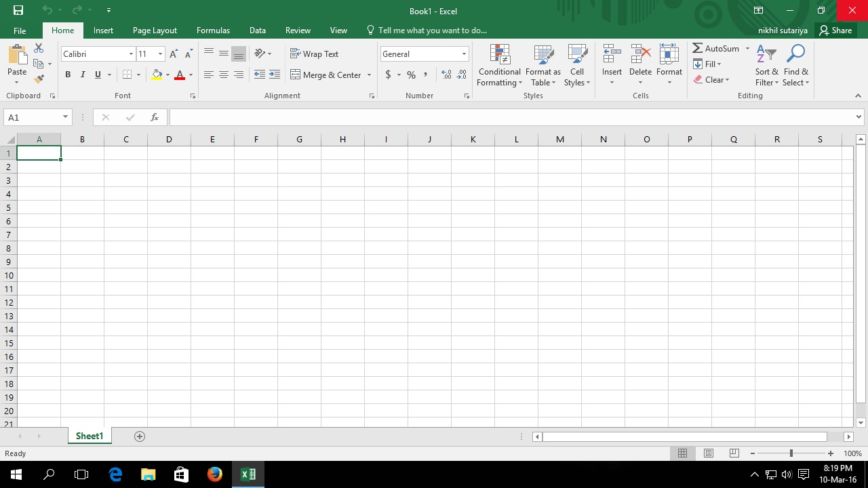Enable Align Right horizontal alignment
This screenshot has height=488, width=868.
[x=238, y=75]
